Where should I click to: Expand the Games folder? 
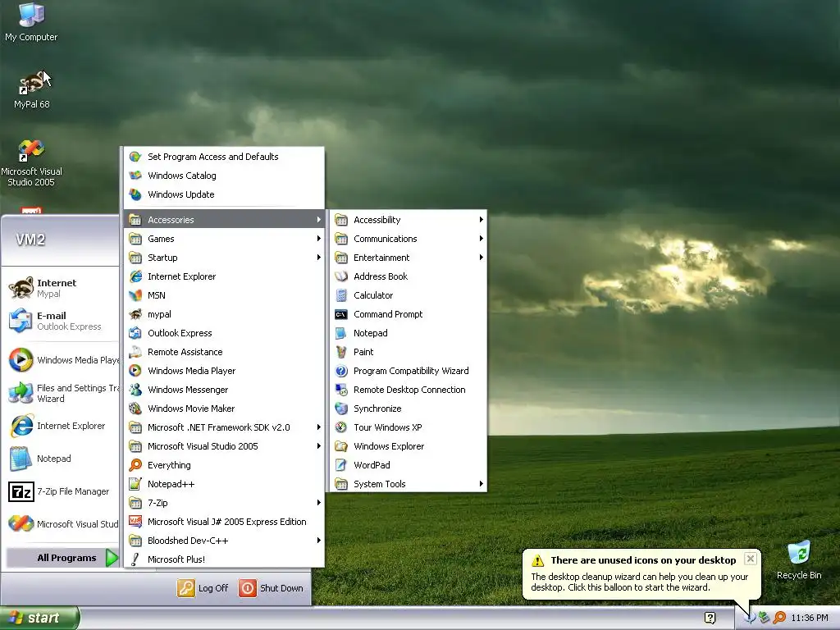(x=224, y=239)
